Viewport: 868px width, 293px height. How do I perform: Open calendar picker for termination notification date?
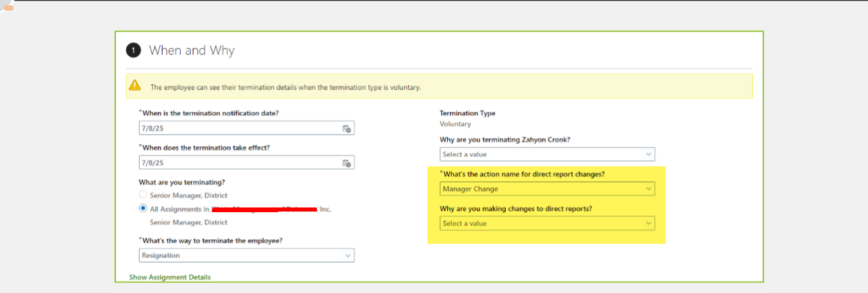(347, 129)
